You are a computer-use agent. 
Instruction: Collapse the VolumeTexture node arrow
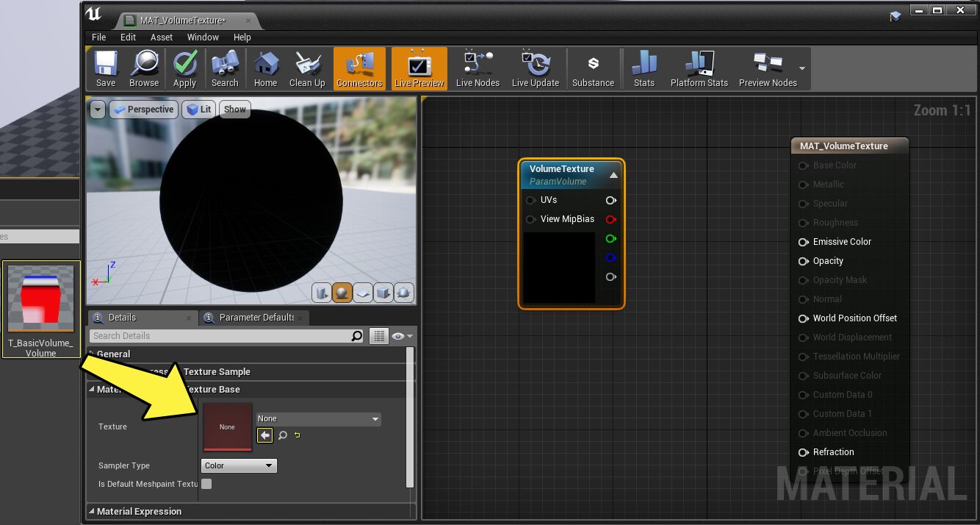pyautogui.click(x=613, y=175)
